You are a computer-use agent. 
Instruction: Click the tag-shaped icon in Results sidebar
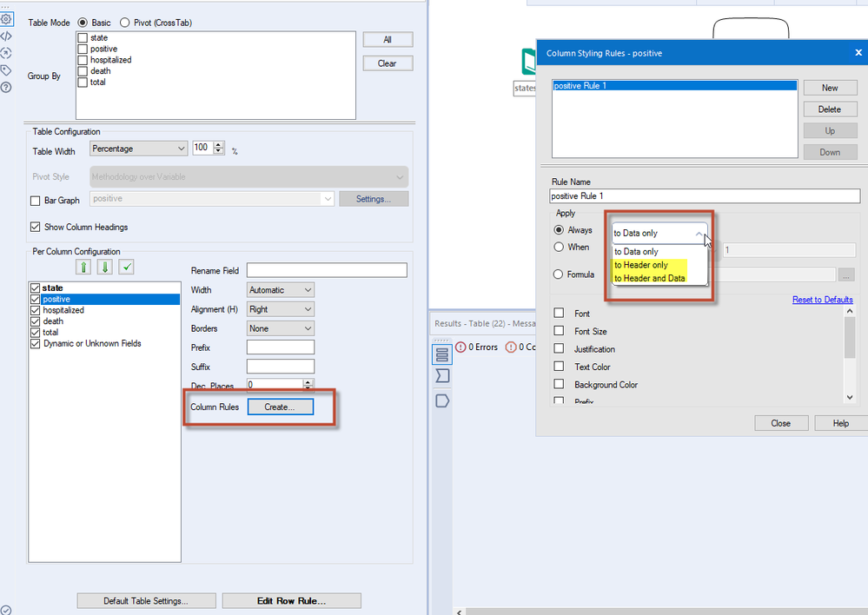[x=441, y=400]
